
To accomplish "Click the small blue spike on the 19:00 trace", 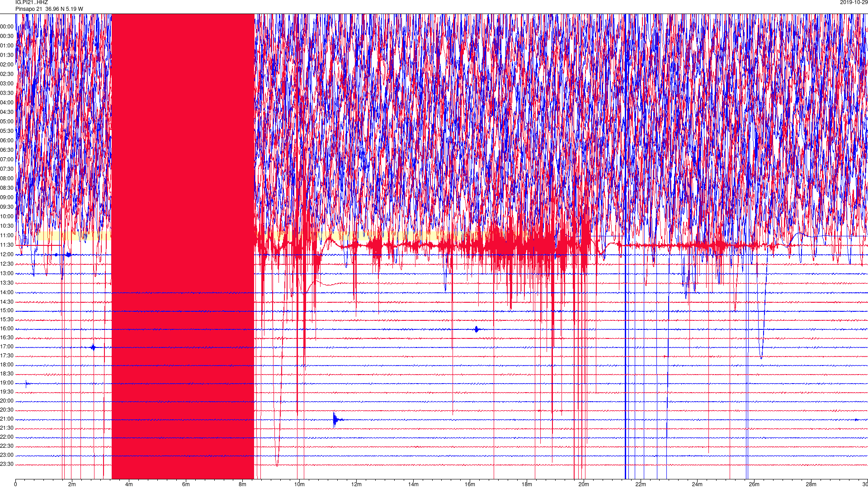I will (x=27, y=384).
